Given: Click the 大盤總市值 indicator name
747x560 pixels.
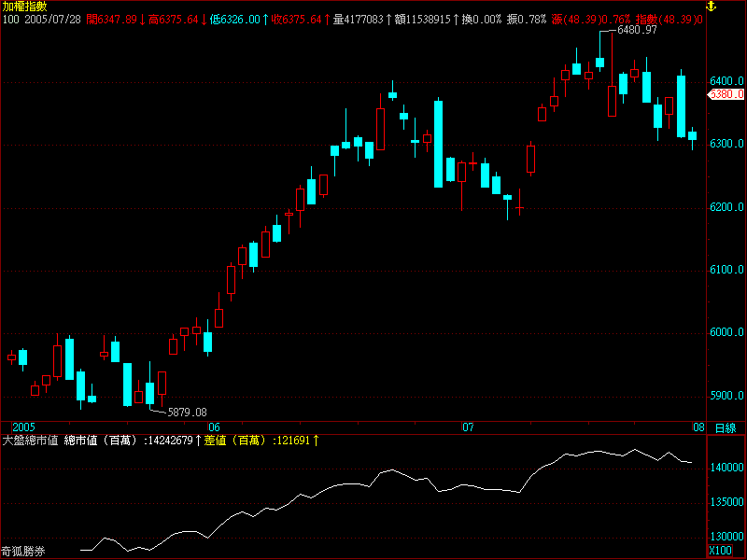Looking at the screenshot, I should point(30,441).
